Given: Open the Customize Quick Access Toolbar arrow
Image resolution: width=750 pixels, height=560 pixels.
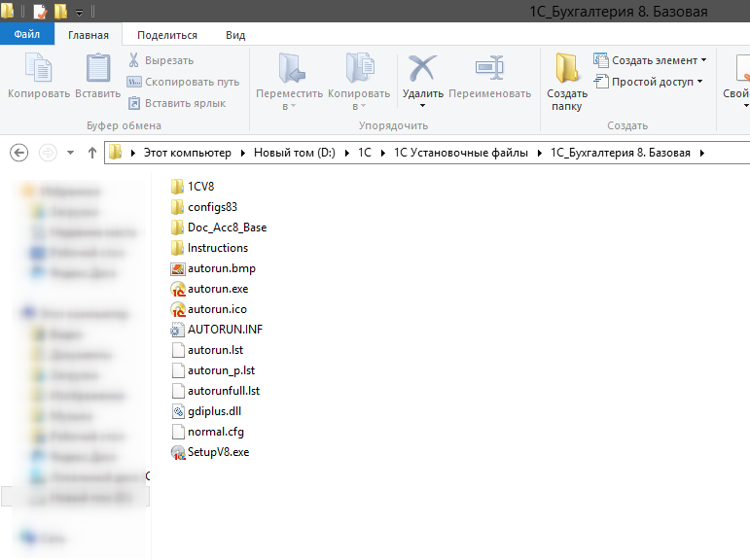Looking at the screenshot, I should click(x=80, y=13).
